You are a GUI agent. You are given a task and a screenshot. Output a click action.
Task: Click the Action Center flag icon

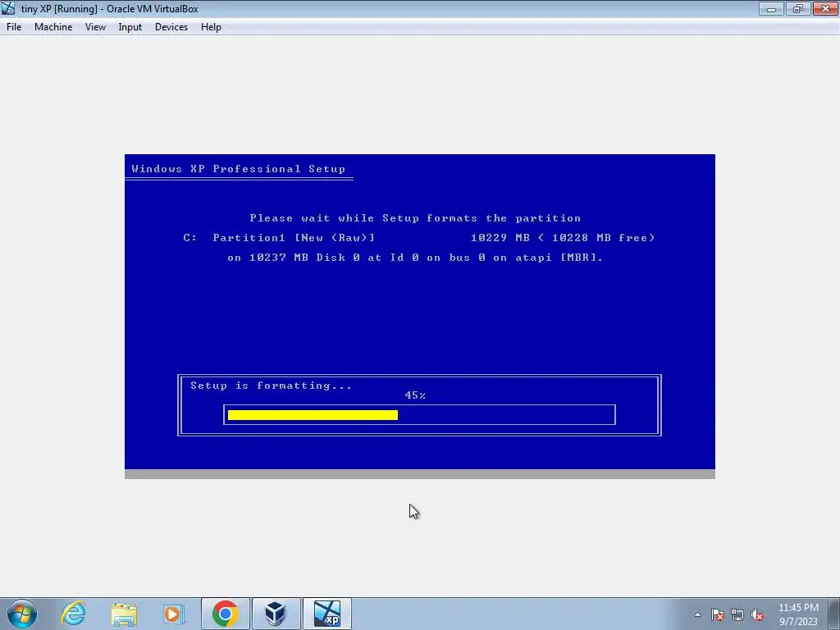pyautogui.click(x=717, y=614)
